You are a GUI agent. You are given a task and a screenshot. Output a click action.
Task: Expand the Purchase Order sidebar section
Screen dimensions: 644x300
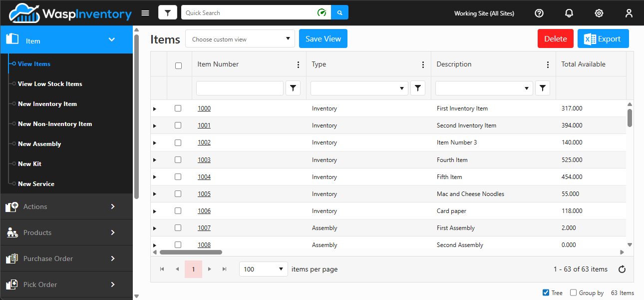pyautogui.click(x=66, y=258)
